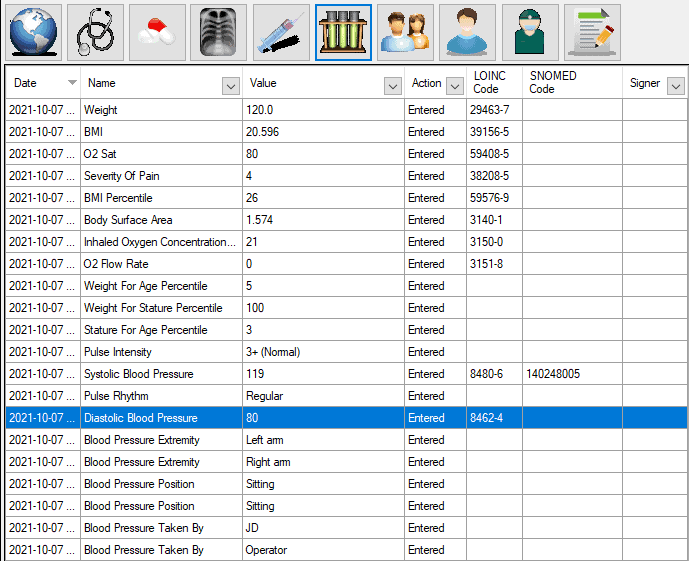Image resolution: width=689 pixels, height=561 pixels.
Task: Select the BMI row name cell
Action: click(161, 132)
